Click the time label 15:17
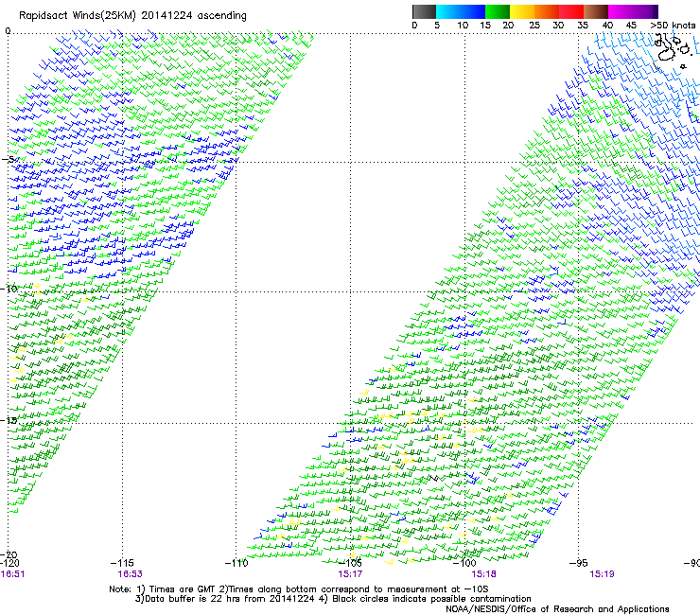The image size is (700, 615). [x=350, y=574]
